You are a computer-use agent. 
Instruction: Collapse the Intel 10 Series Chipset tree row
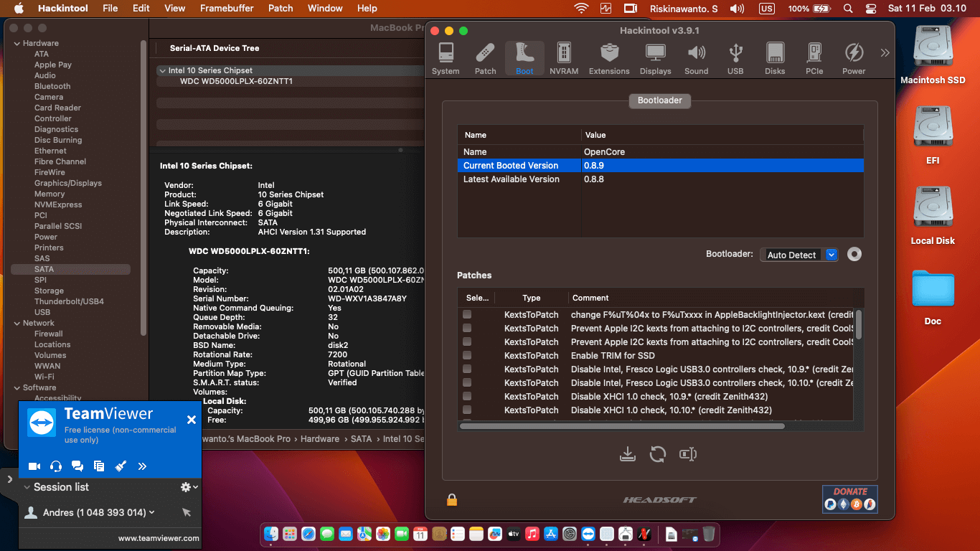pyautogui.click(x=162, y=70)
